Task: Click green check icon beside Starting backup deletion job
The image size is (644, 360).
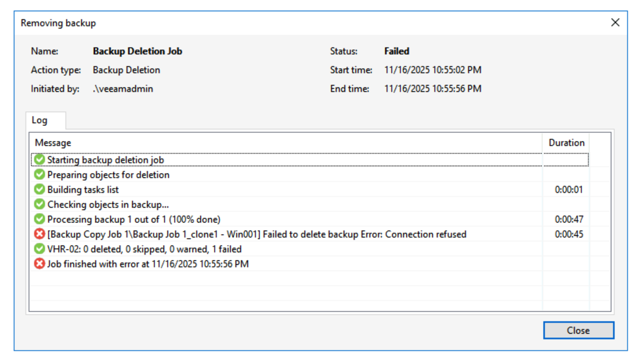Action: (39, 160)
